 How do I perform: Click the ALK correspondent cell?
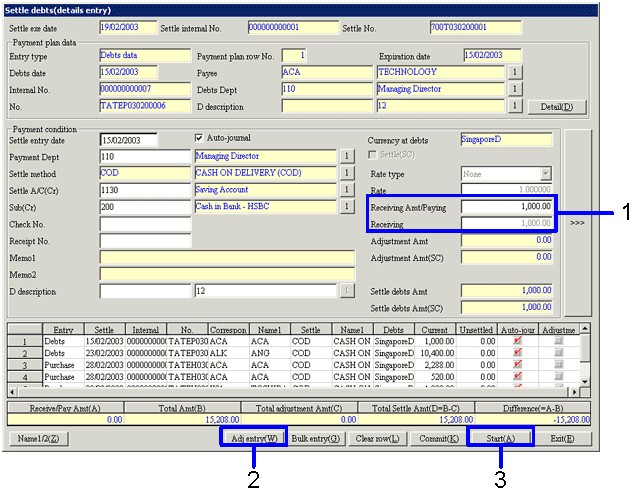(228, 353)
